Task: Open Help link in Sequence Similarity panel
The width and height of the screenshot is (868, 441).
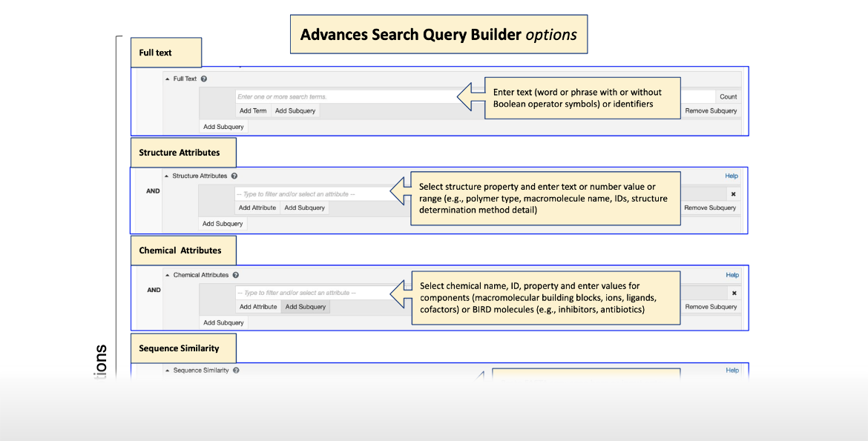Action: [732, 371]
